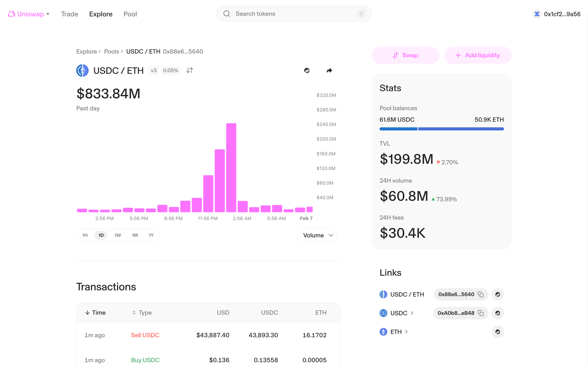
Task: Click the share arrow icon
Action: tap(329, 71)
